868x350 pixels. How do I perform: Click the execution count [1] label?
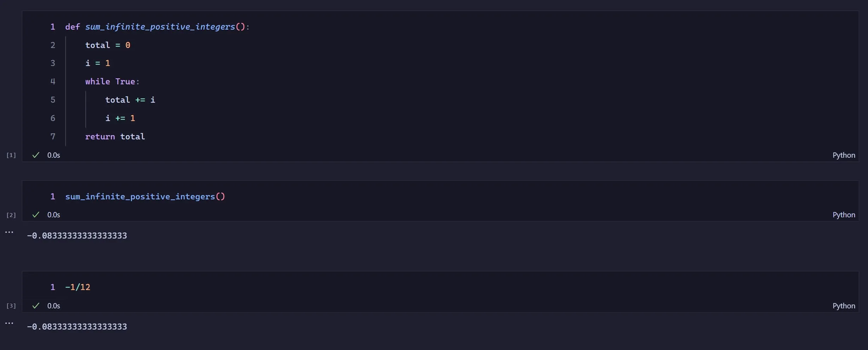click(11, 155)
